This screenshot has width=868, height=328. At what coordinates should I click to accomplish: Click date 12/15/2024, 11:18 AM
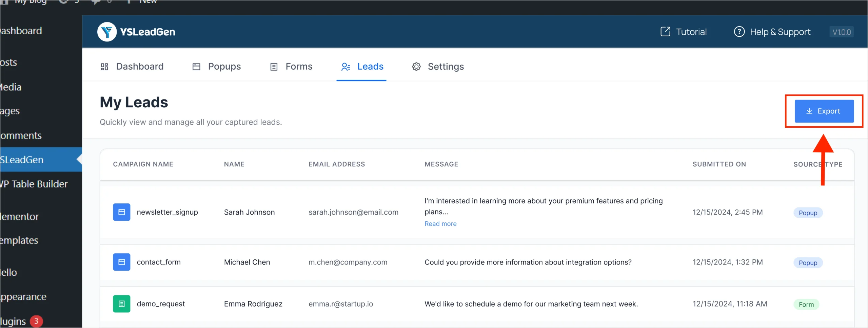tap(730, 304)
